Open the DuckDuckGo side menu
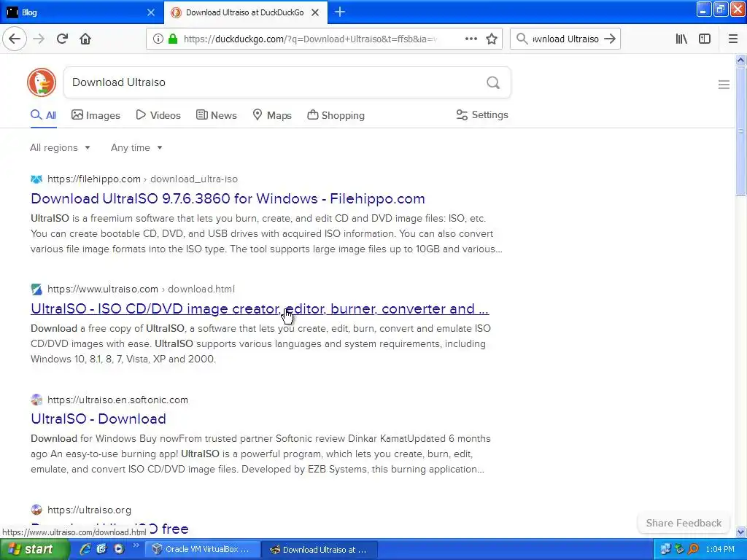The image size is (747, 560). click(x=724, y=85)
